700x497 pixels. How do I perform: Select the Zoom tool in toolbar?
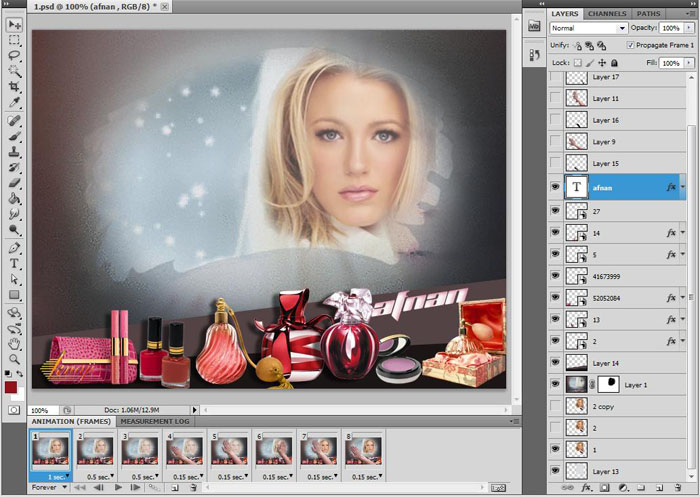pyautogui.click(x=15, y=358)
